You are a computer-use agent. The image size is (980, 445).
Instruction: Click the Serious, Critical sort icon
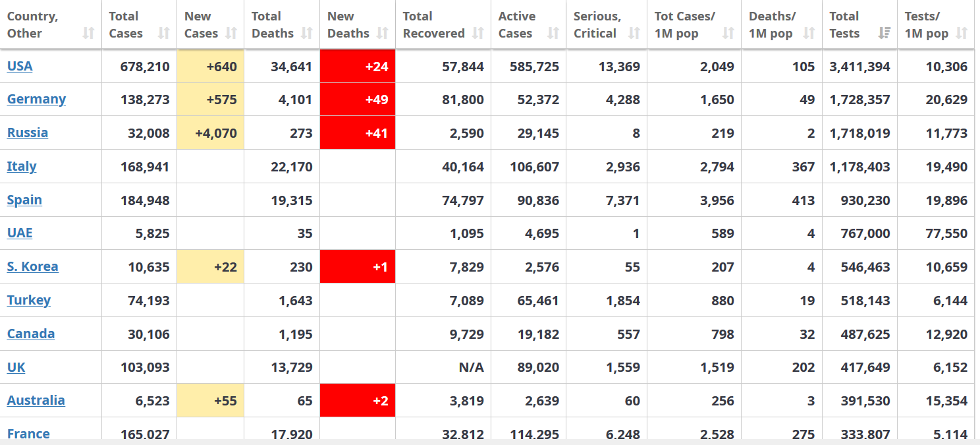pyautogui.click(x=634, y=34)
